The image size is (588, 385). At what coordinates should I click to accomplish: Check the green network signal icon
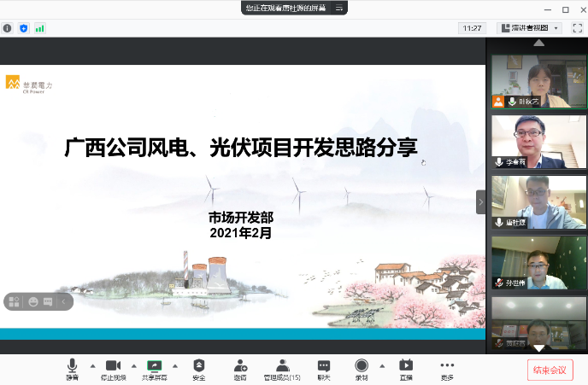pyautogui.click(x=40, y=28)
